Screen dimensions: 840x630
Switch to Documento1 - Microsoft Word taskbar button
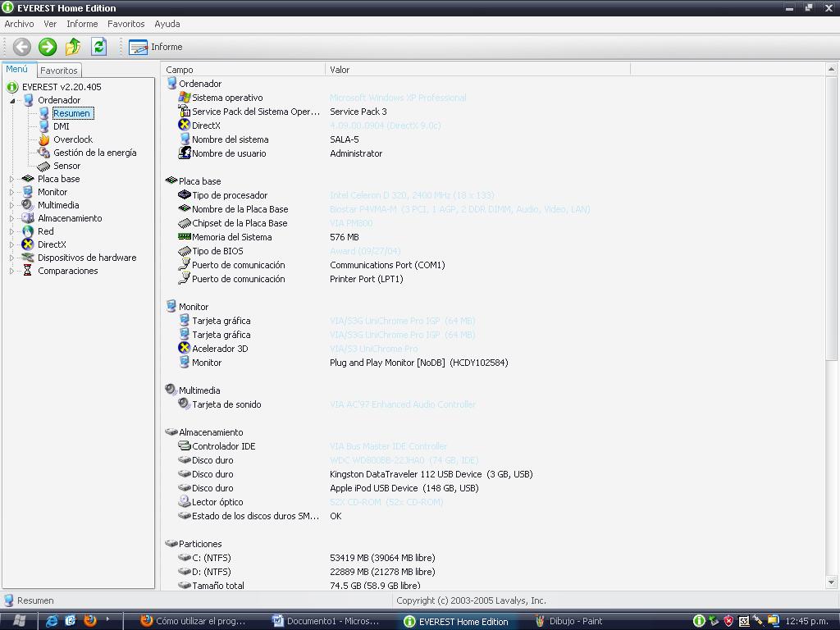pyautogui.click(x=326, y=622)
